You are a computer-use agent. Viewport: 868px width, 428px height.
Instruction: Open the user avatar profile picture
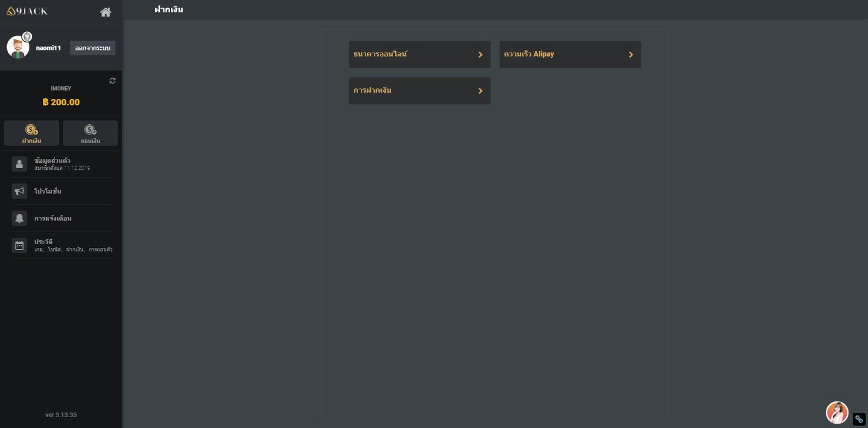pos(18,47)
